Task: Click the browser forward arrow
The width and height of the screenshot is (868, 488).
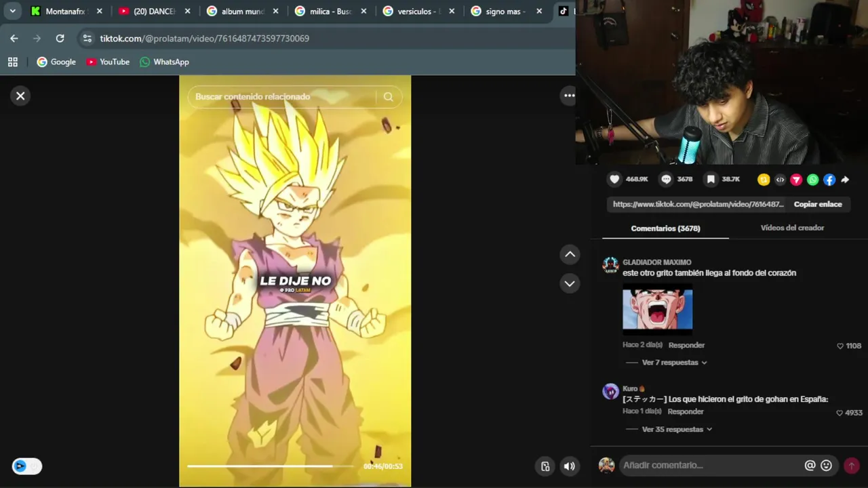Action: pyautogui.click(x=37, y=39)
